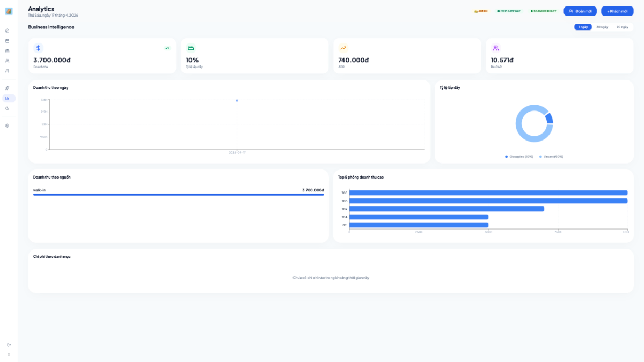644x362 pixels.
Task: Click the bed icon on occupancy card
Action: pyautogui.click(x=191, y=48)
